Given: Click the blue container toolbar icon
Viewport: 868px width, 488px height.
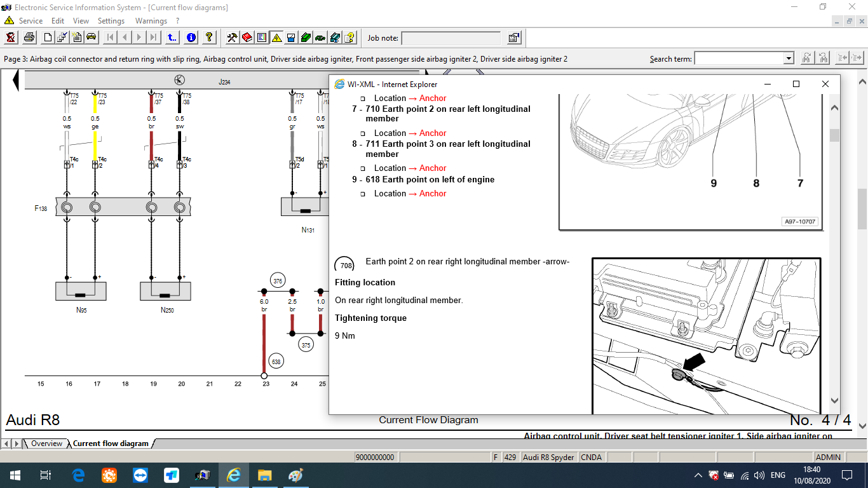Looking at the screenshot, I should [290, 37].
